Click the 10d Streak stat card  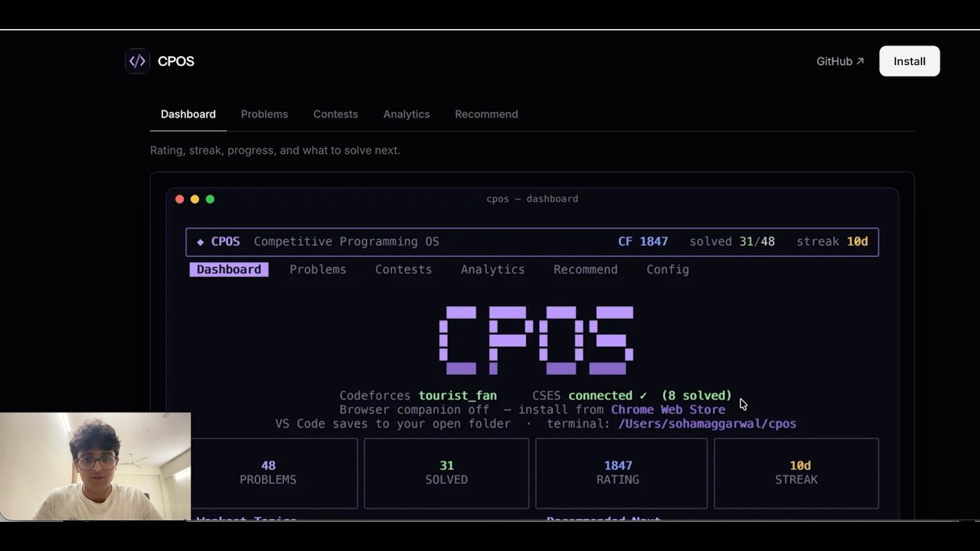796,473
